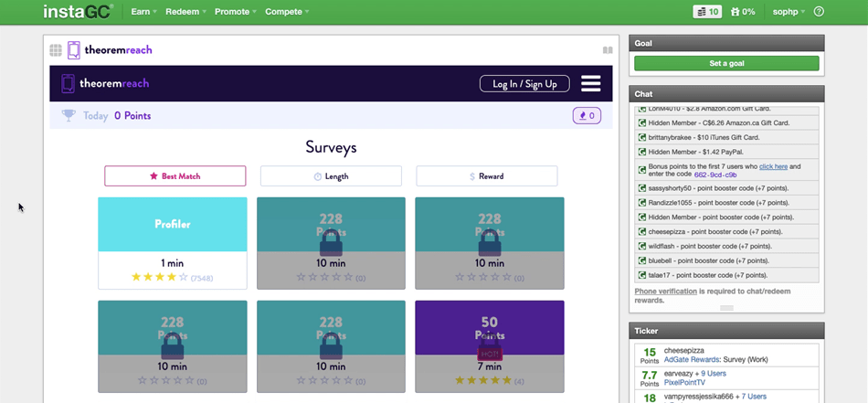This screenshot has height=403, width=868.
Task: Click the Randizzle1055 point booster chat entry
Action: [726, 203]
